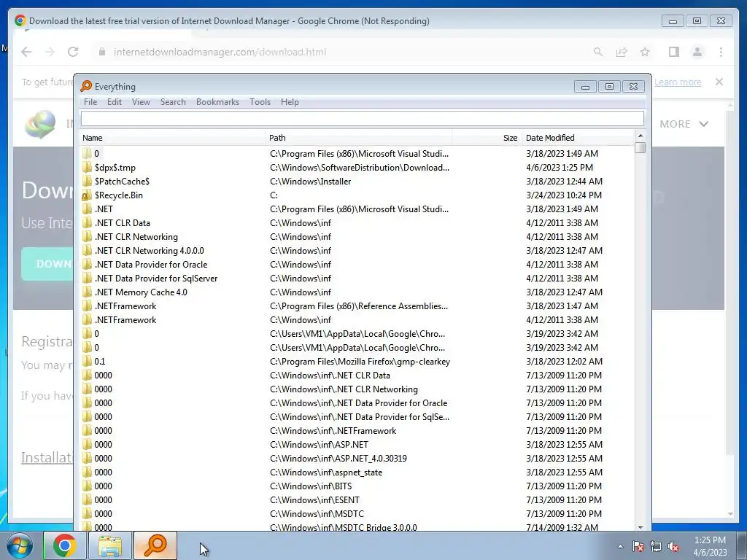Bookmark this page with Chrome star icon
Viewport: 747px width, 560px height.
(645, 52)
